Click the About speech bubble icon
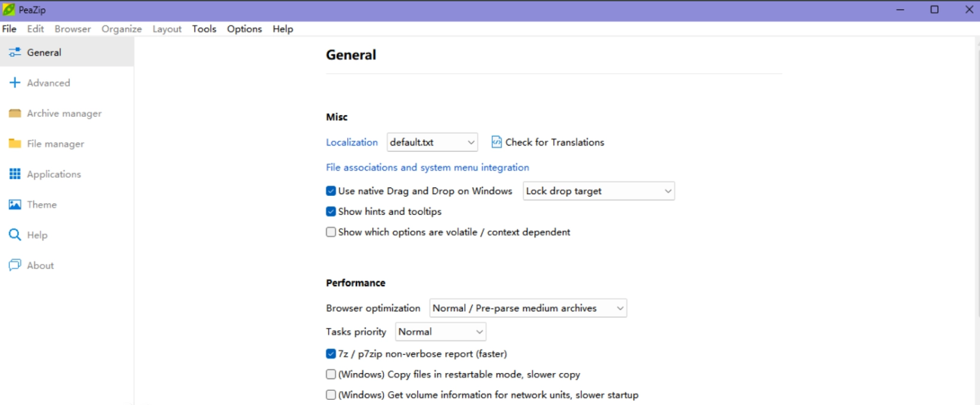980x405 pixels. (14, 265)
